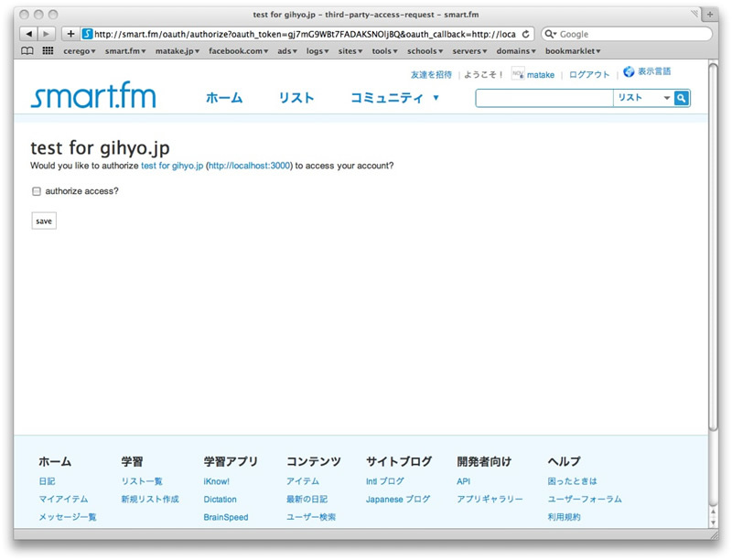Expand the bookmarklet bookmarks folder
732x560 pixels.
573,51
